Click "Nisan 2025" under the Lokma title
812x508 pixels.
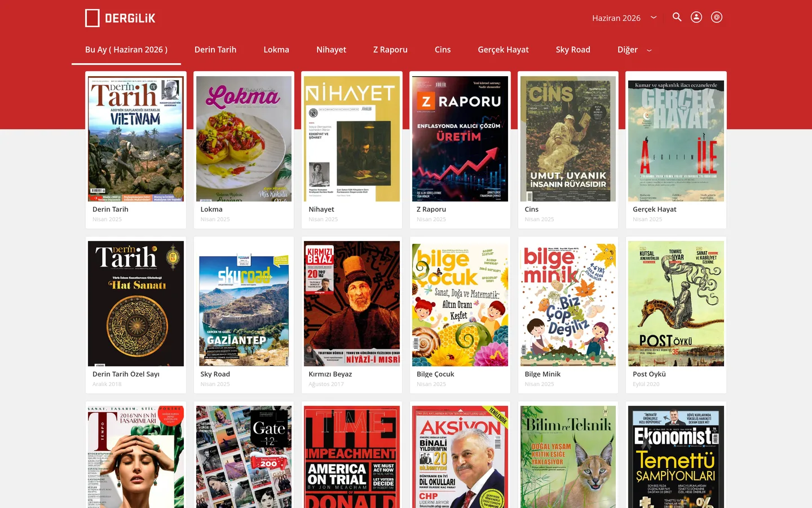(x=215, y=220)
